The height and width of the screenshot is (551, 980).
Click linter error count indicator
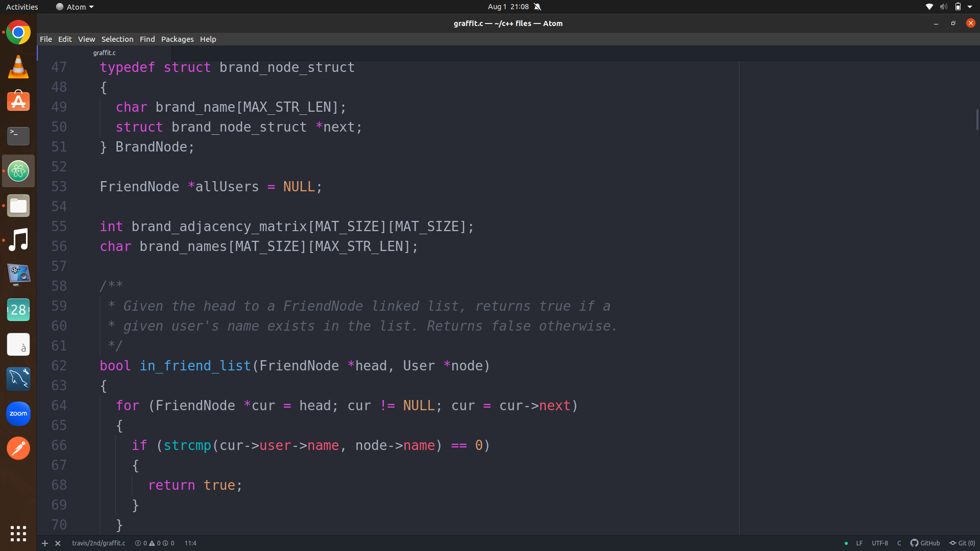[x=141, y=543]
